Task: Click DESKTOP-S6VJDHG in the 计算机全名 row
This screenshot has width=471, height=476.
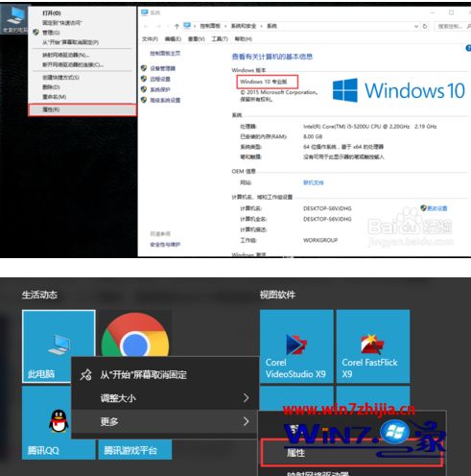Action: (327, 219)
